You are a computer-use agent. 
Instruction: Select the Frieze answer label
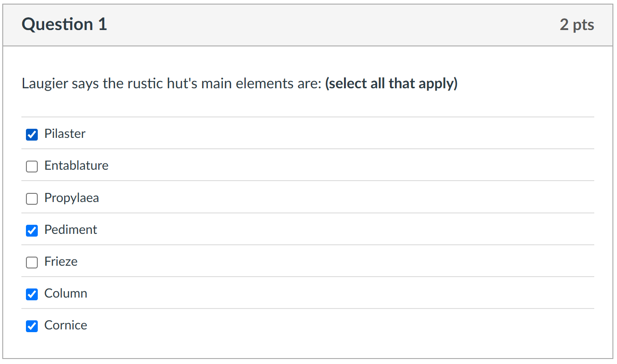(61, 262)
